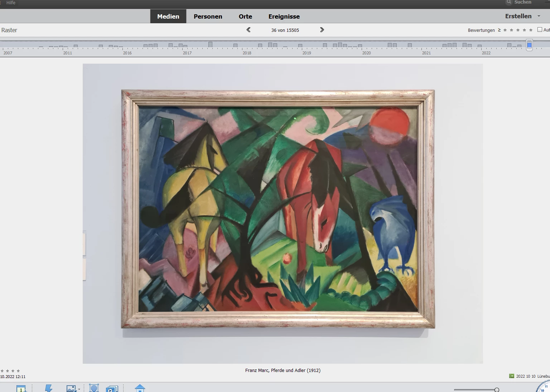The height and width of the screenshot is (392, 550).
Task: Expand the editor dropdown arrow
Action: pos(79,389)
